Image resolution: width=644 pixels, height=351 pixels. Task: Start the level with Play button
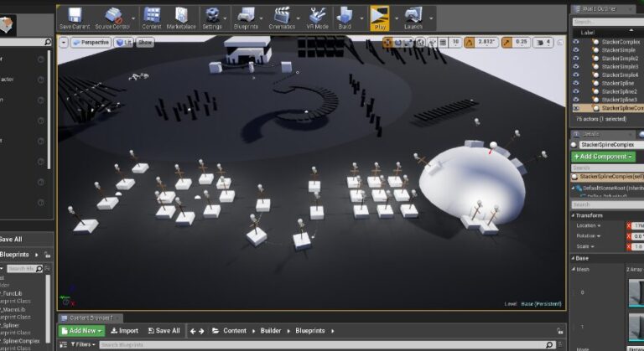[380, 19]
